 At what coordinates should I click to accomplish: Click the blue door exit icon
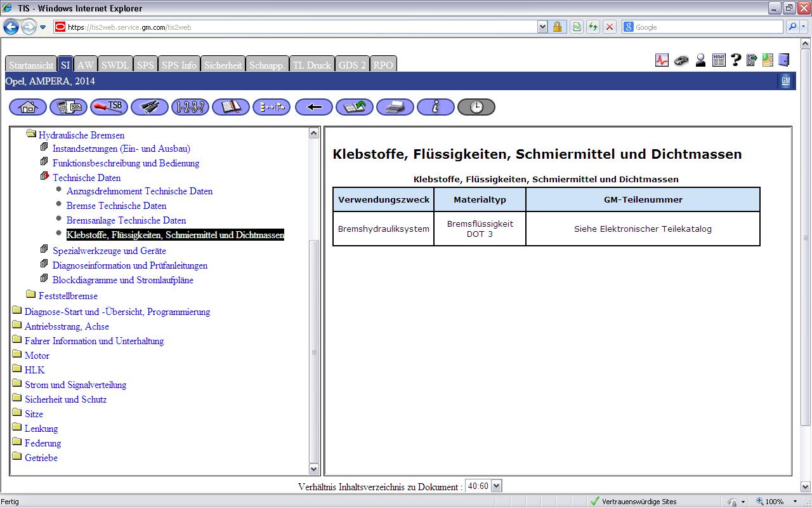point(785,60)
